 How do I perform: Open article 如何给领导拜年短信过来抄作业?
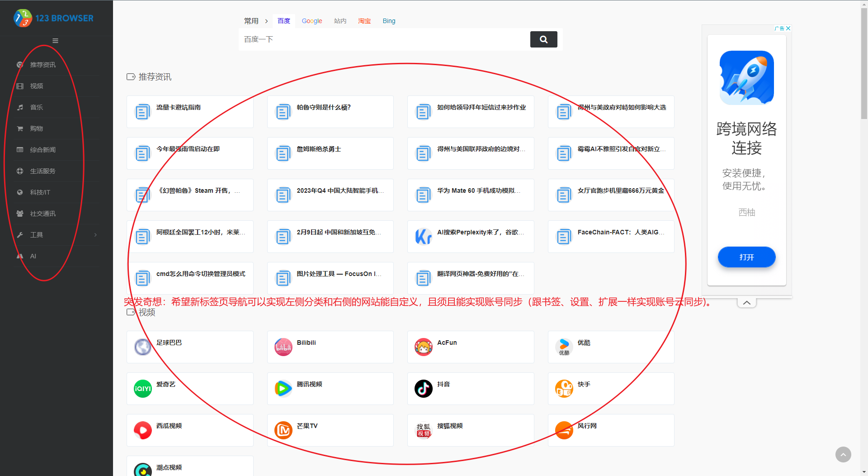pos(471,112)
